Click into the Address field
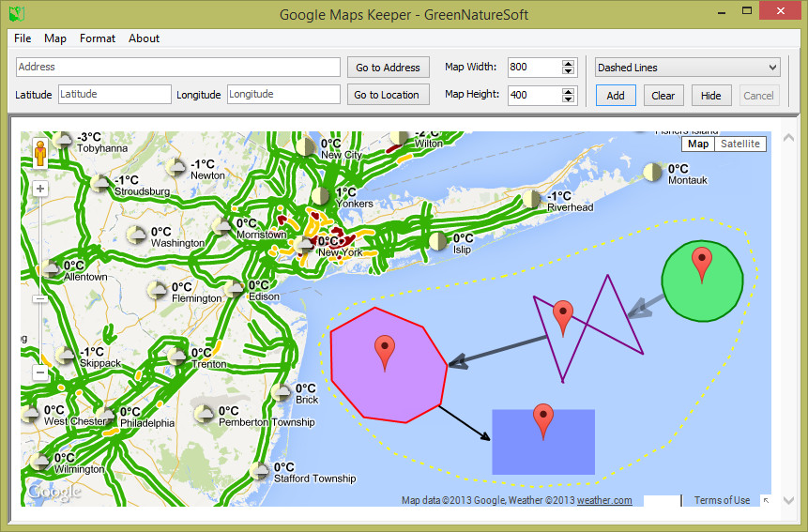This screenshot has height=532, width=808. pyautogui.click(x=178, y=67)
